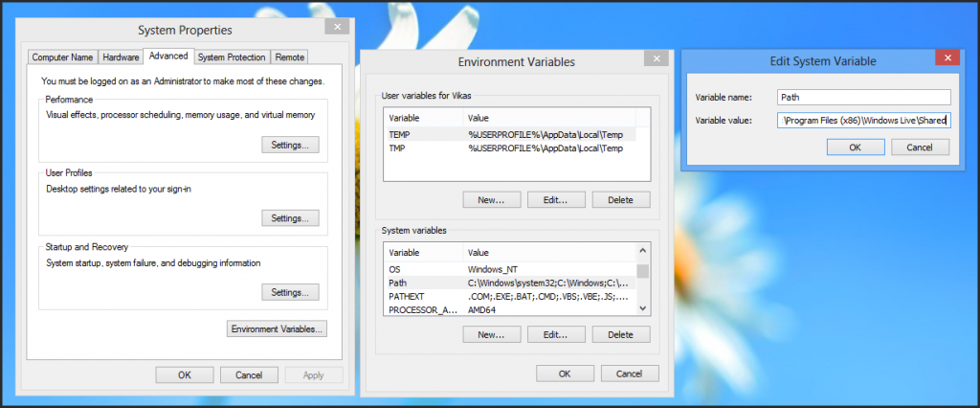Open Performance Settings button
The height and width of the screenshot is (408, 980).
tap(290, 146)
